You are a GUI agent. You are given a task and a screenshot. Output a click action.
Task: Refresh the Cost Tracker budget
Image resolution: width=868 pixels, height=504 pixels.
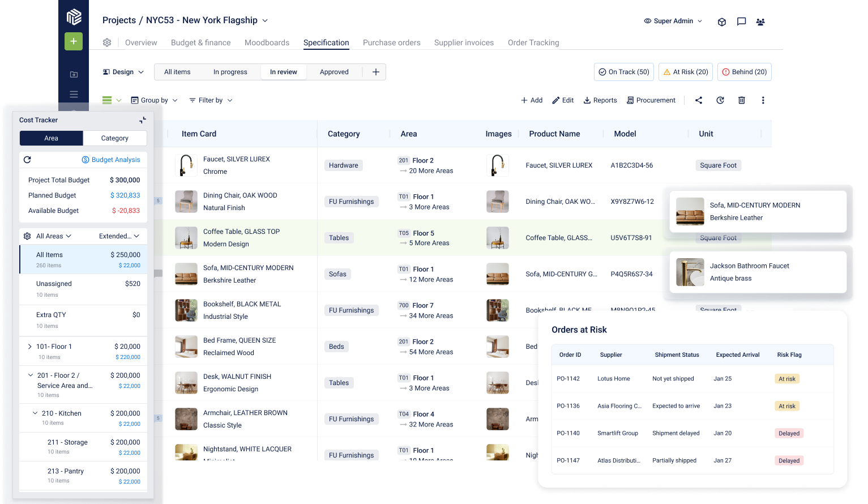27,160
